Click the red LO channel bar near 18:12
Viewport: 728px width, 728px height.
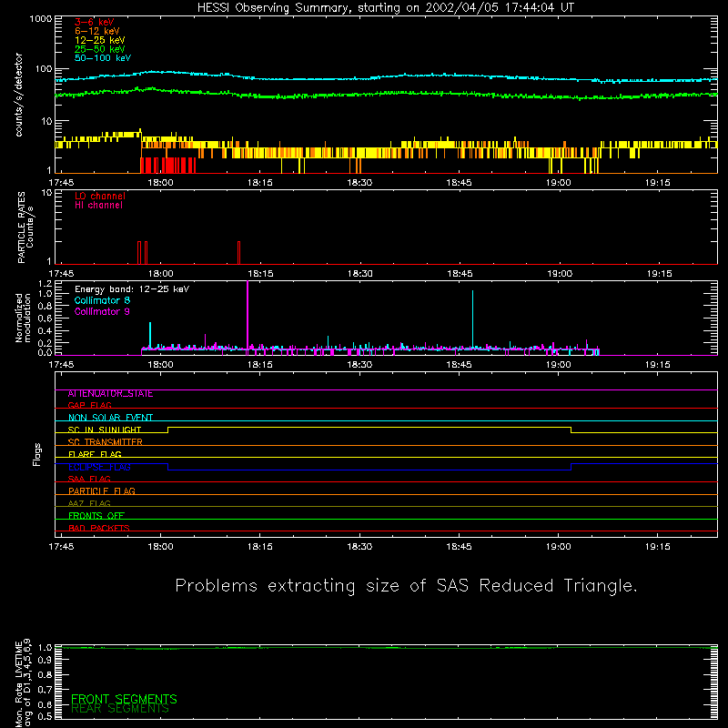coord(238,253)
